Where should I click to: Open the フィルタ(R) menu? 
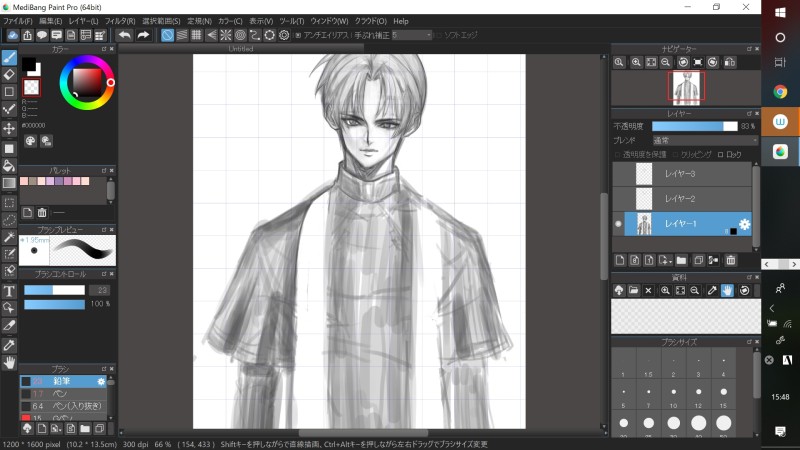[120, 21]
